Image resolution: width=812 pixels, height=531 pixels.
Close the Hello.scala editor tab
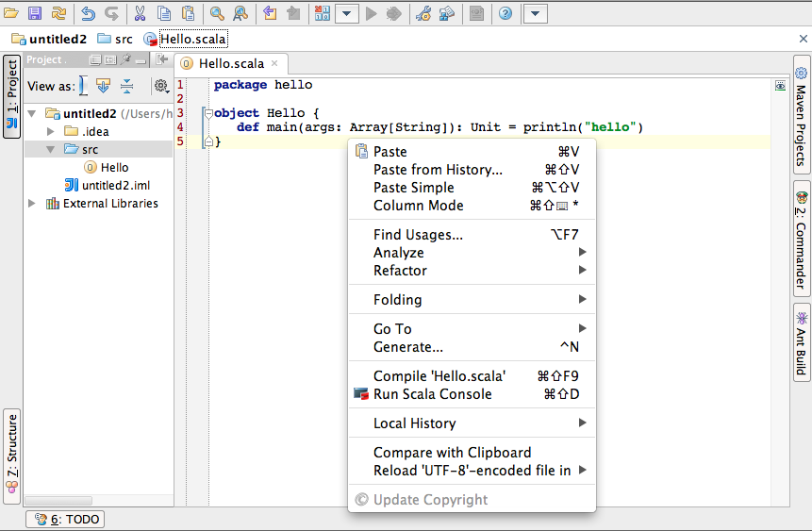[x=274, y=63]
